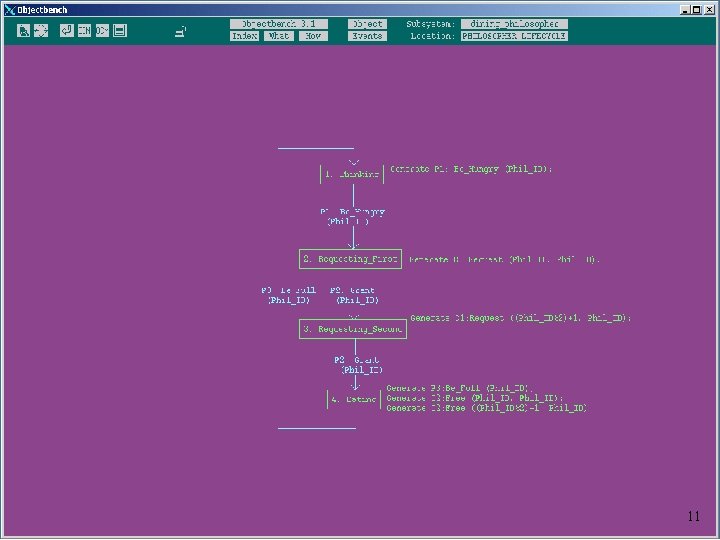Click the Free ((Phil_ID%2)+1 action line

pyautogui.click(x=487, y=408)
